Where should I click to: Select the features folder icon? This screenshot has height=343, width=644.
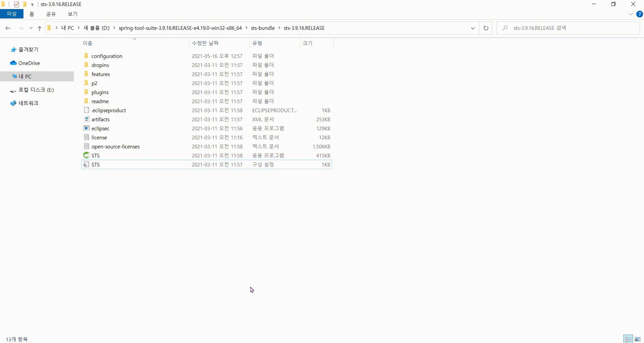pos(86,74)
